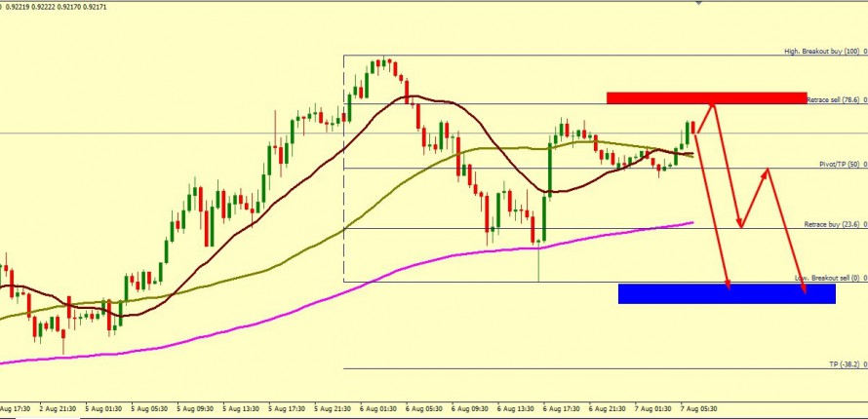Select the magenta moving average line end

pyautogui.click(x=691, y=222)
